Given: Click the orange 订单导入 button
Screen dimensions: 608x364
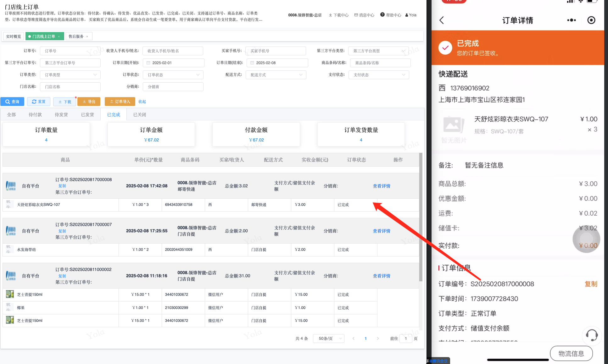Looking at the screenshot, I should [x=120, y=102].
